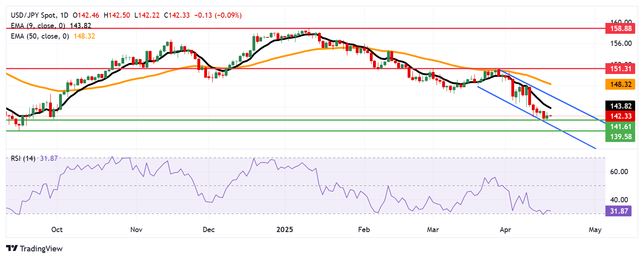Click the purple 31.87 RSI value label

(618, 211)
